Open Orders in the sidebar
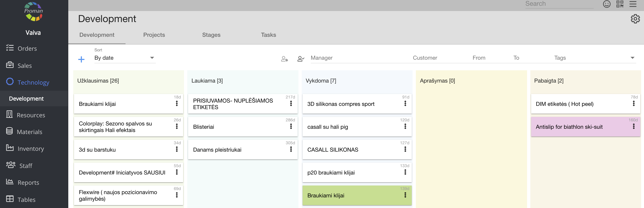The width and height of the screenshot is (644, 208). coord(27,48)
